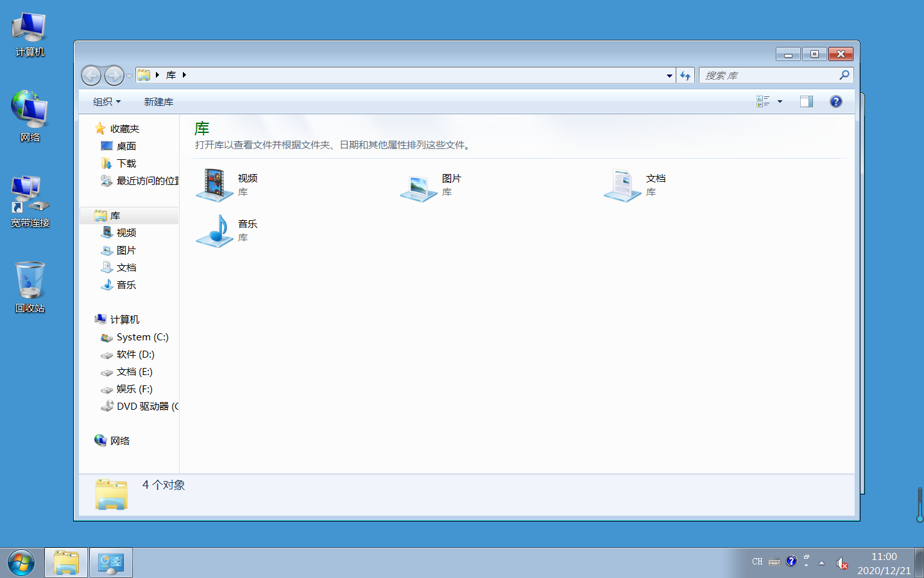Open the address bar history dropdown
The image size is (924, 578).
click(669, 75)
